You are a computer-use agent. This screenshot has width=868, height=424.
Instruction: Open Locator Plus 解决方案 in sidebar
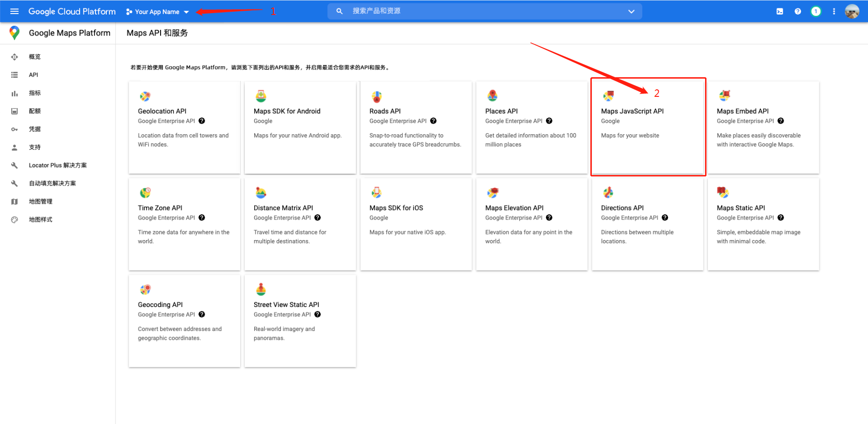[x=58, y=165]
